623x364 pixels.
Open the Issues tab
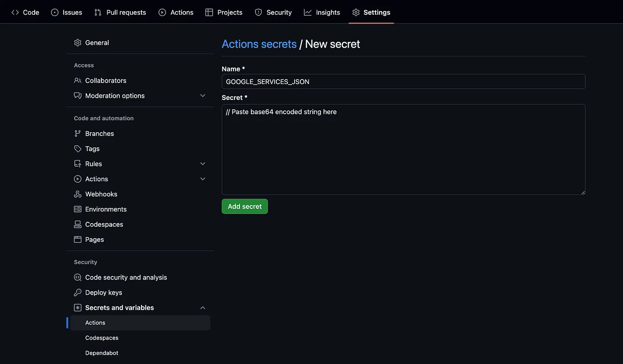67,12
